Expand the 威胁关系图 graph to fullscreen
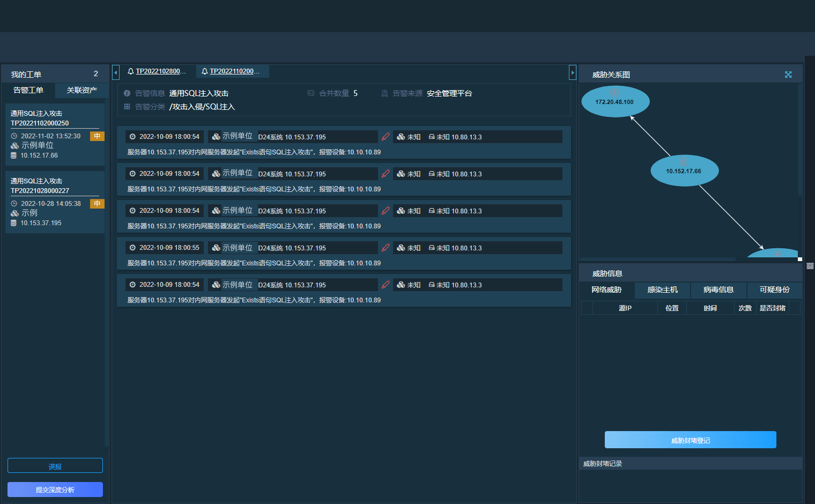The height and width of the screenshot is (504, 815). pyautogui.click(x=788, y=75)
